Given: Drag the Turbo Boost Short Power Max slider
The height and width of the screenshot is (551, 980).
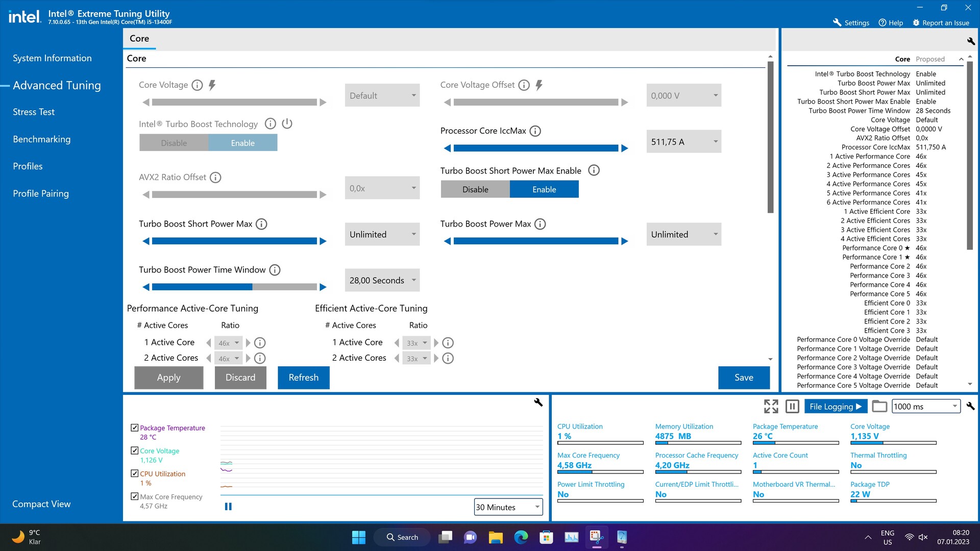Looking at the screenshot, I should (x=234, y=241).
